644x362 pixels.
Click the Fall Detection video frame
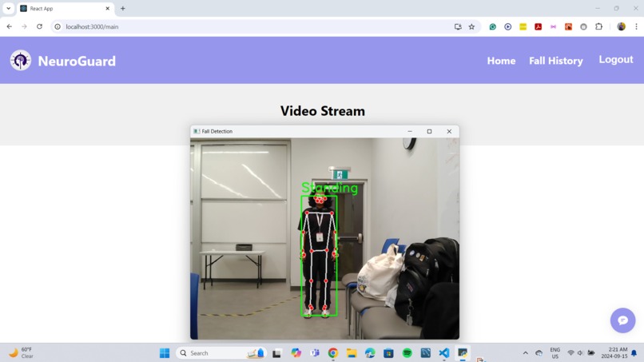coord(324,238)
